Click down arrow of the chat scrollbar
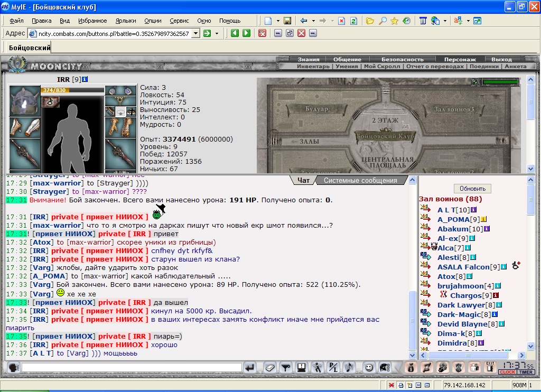541x392 pixels. pyautogui.click(x=412, y=354)
